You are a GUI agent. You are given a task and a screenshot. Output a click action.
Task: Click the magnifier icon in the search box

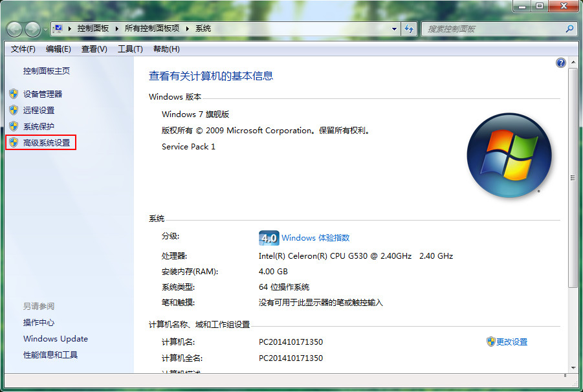[569, 28]
